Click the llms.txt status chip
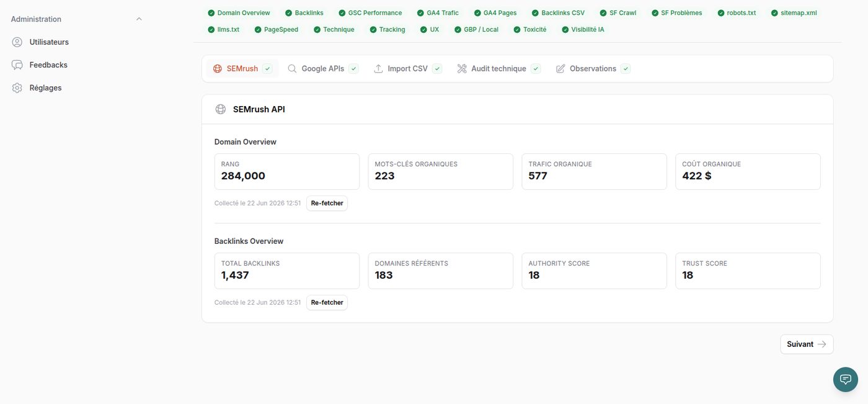This screenshot has height=404, width=868. click(x=224, y=30)
